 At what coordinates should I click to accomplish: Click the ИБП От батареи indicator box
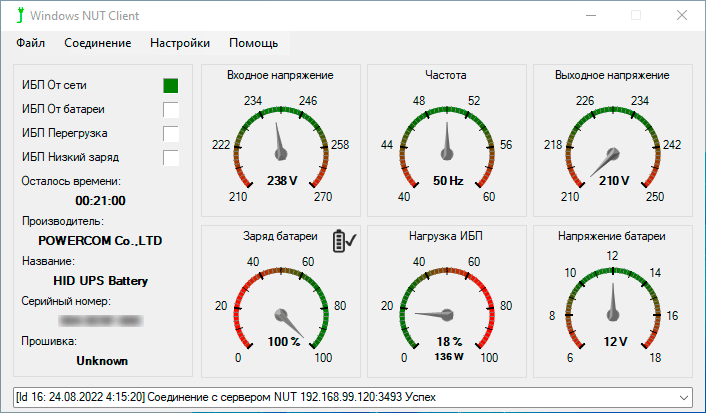pyautogui.click(x=171, y=109)
